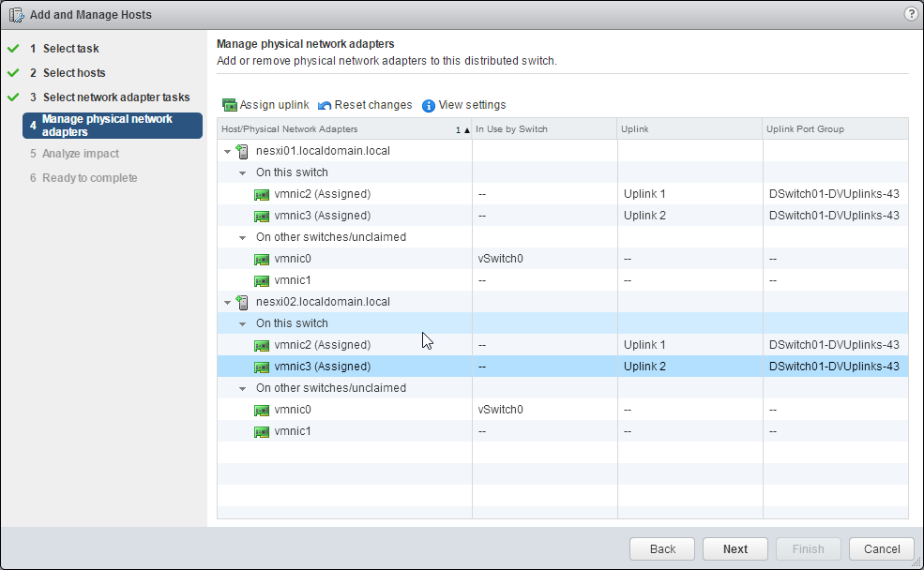This screenshot has width=924, height=570.
Task: Click the View settings info icon
Action: 429,105
